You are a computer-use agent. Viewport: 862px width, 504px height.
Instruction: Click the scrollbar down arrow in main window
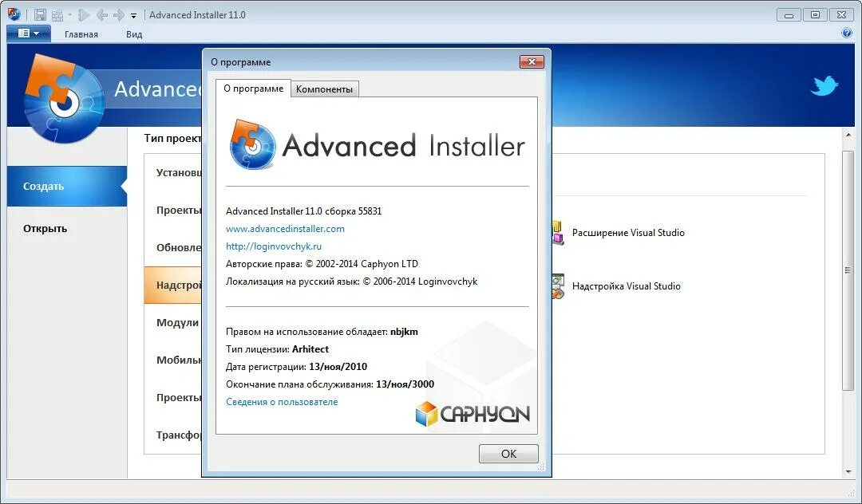pos(848,471)
